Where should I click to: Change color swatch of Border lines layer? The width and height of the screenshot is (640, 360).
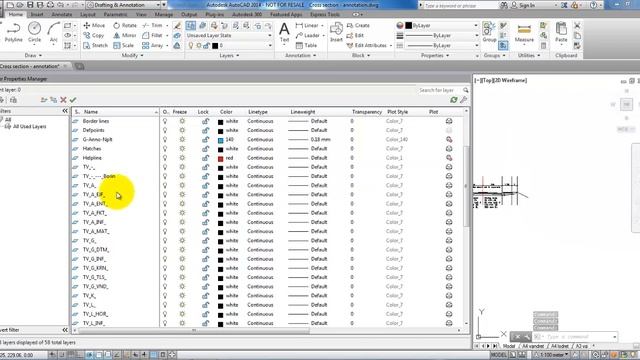point(220,122)
